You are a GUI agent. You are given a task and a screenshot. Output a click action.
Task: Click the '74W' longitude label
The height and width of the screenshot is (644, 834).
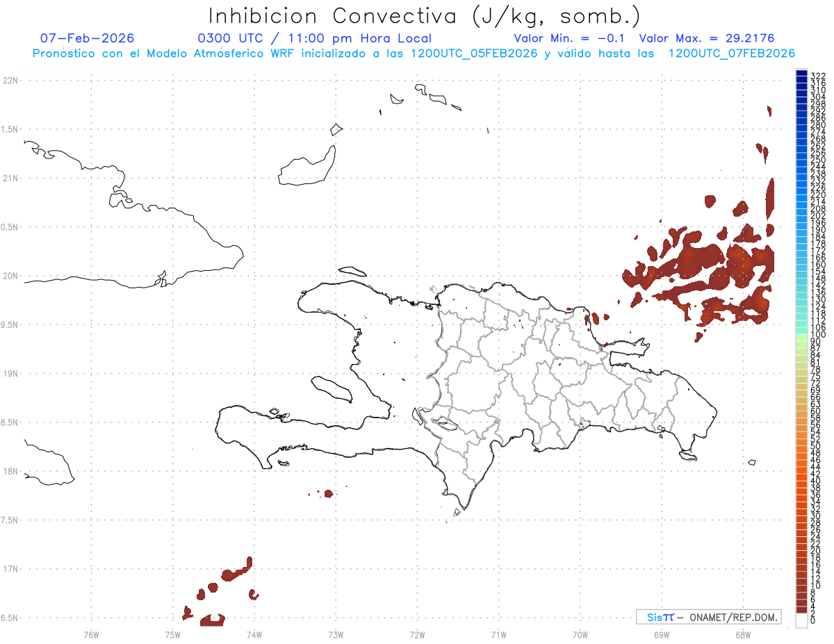click(254, 635)
